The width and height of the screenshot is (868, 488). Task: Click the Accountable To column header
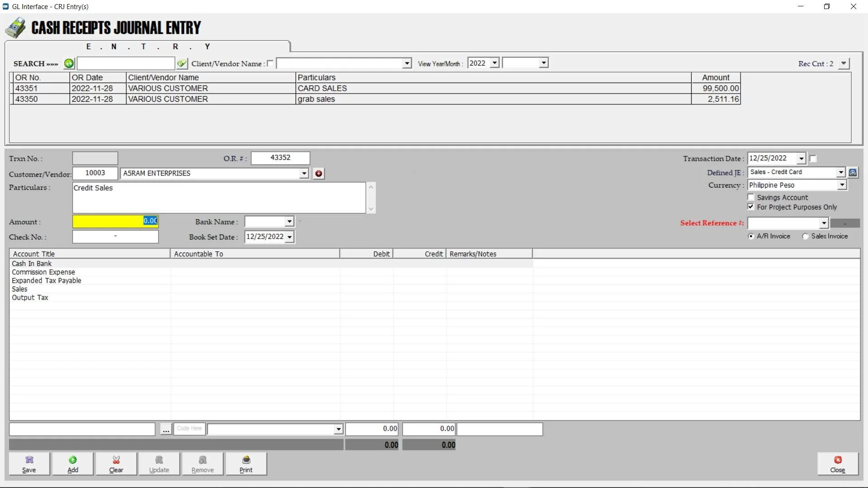(255, 254)
